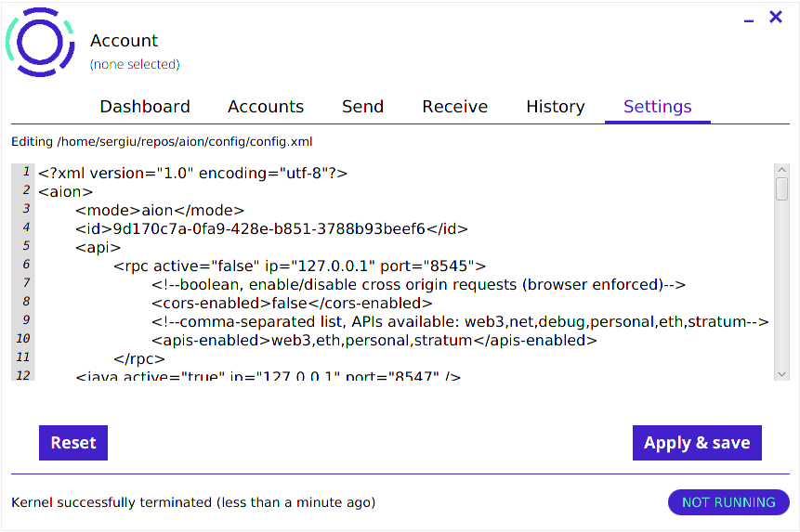Close the wallet window
Image resolution: width=800 pixels, height=532 pixels.
pyautogui.click(x=776, y=17)
